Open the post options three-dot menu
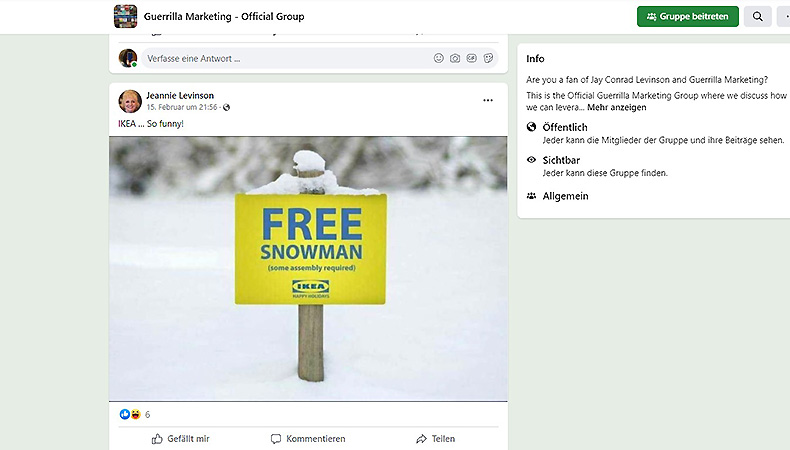Image resolution: width=790 pixels, height=450 pixels. [488, 100]
